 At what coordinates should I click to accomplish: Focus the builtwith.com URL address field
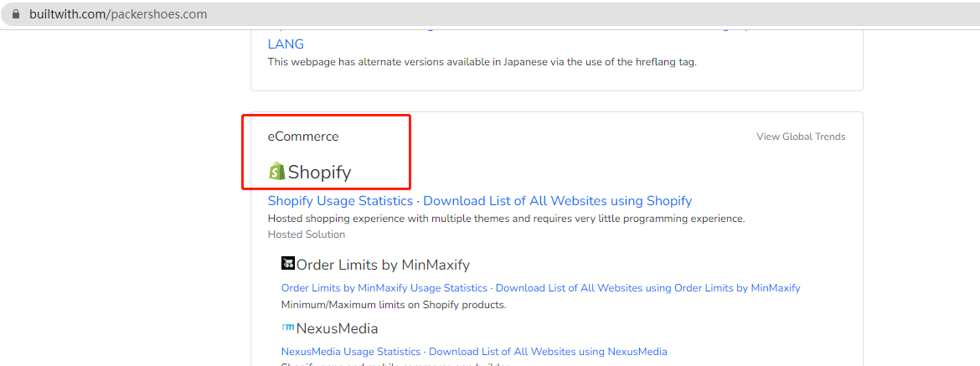[118, 14]
